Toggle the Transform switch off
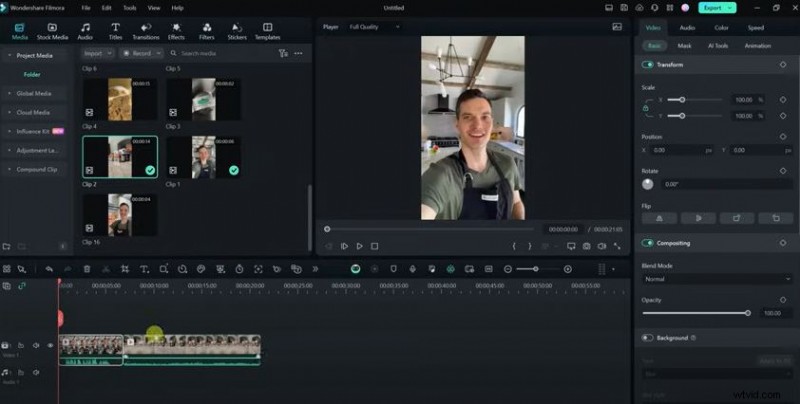This screenshot has width=800, height=404. coord(647,65)
